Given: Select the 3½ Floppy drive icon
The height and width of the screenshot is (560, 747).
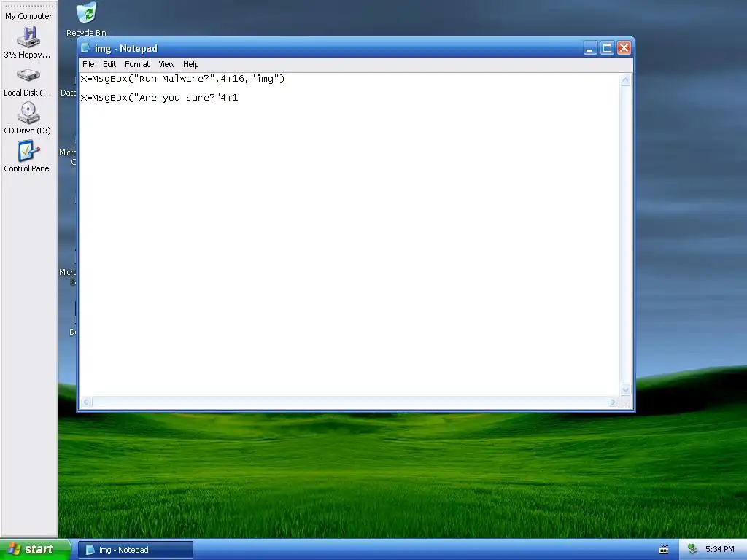Looking at the screenshot, I should (28, 43).
